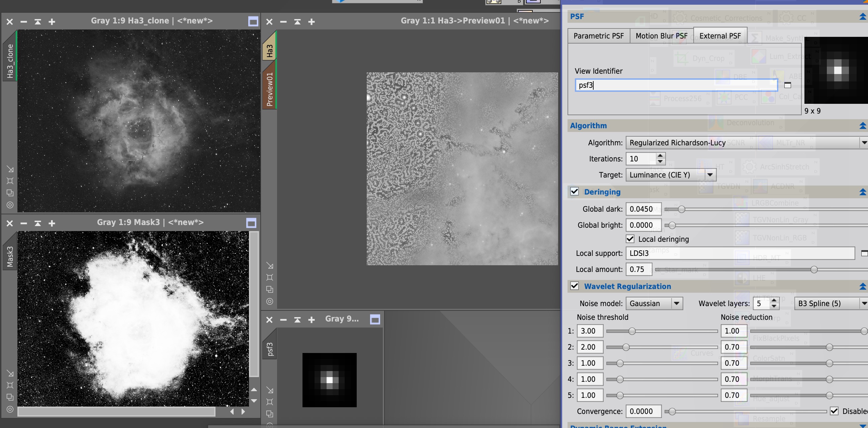Click the diagonal arrow icon in Ha3 preview window strip
This screenshot has width=868, height=428.
pos(270,266)
